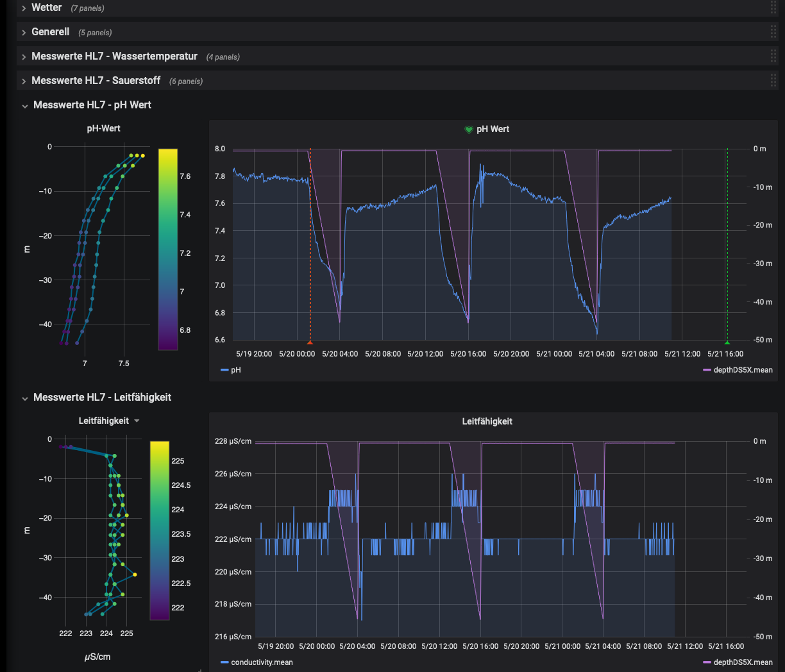Click the red annotation marker triangle
785x672 pixels.
(x=310, y=342)
